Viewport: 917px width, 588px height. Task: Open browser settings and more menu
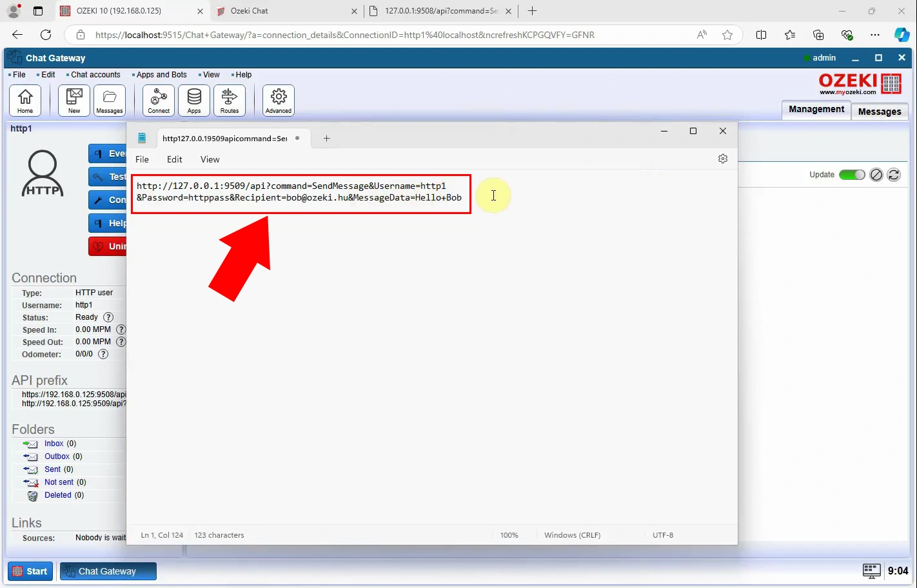point(874,35)
